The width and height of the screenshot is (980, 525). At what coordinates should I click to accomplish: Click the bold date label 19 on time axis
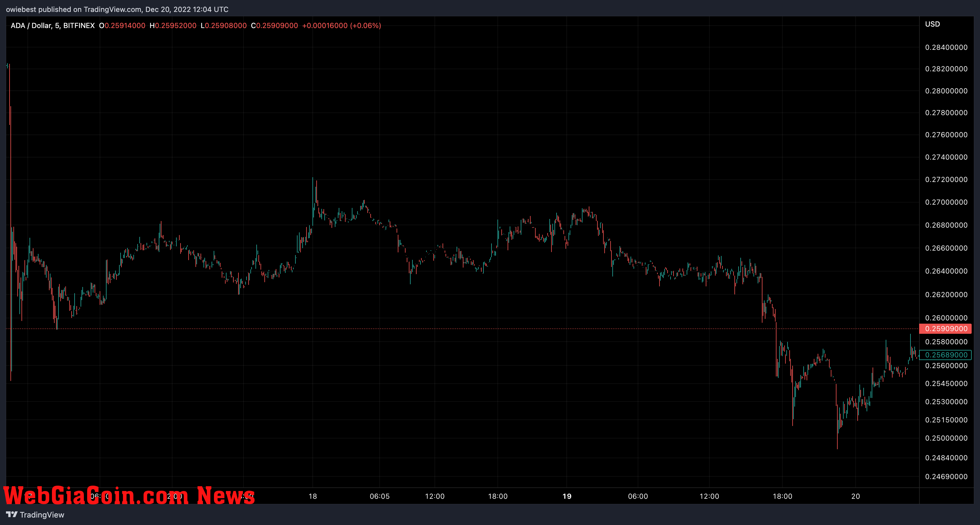coord(567,496)
